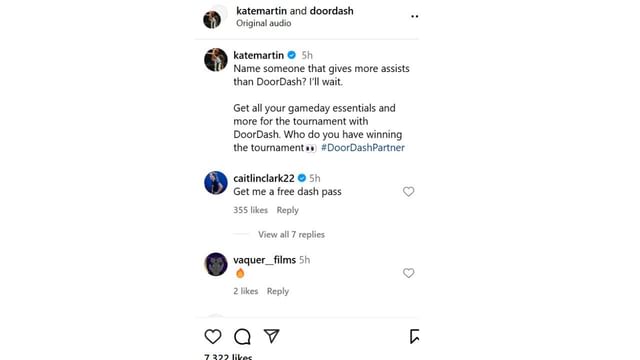Expand View all 7 replies
Screen dimensions: 640x360
pyautogui.click(x=291, y=234)
